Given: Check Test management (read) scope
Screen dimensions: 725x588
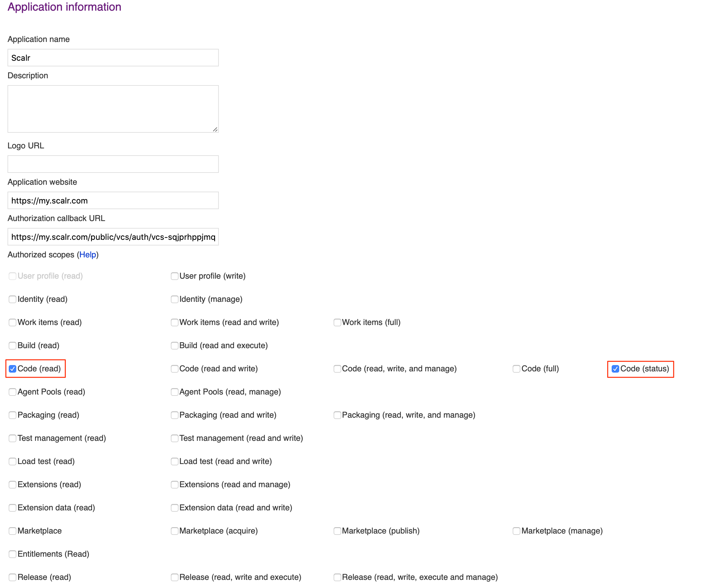Looking at the screenshot, I should (13, 438).
